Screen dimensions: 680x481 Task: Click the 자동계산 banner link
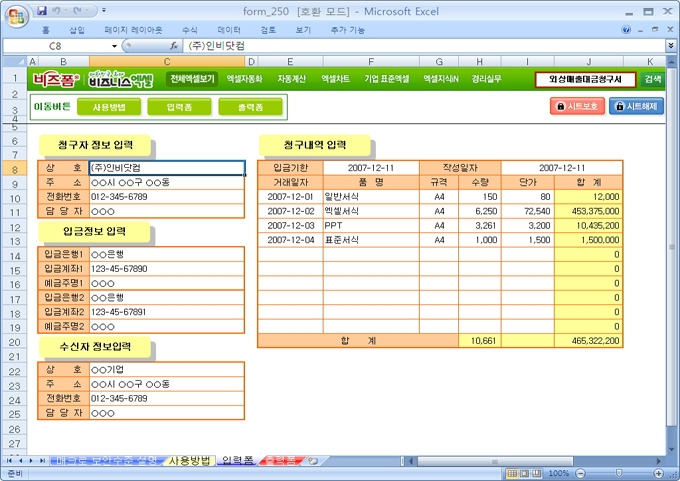click(x=291, y=79)
